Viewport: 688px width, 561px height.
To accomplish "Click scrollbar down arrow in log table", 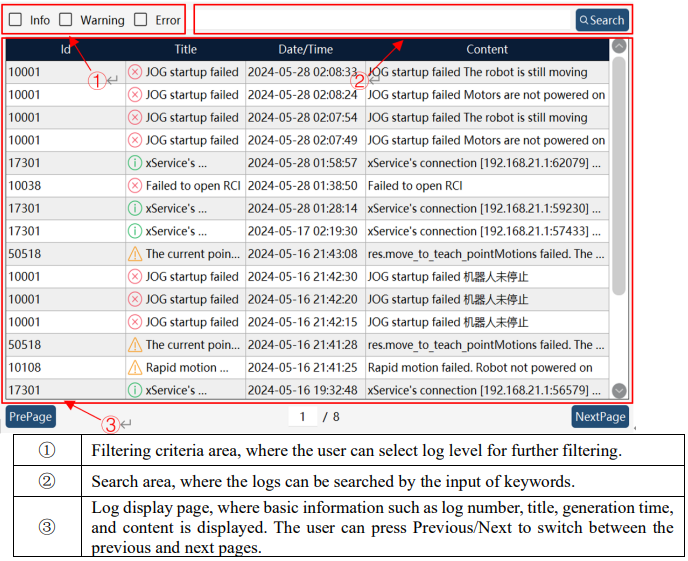I will pyautogui.click(x=619, y=390).
